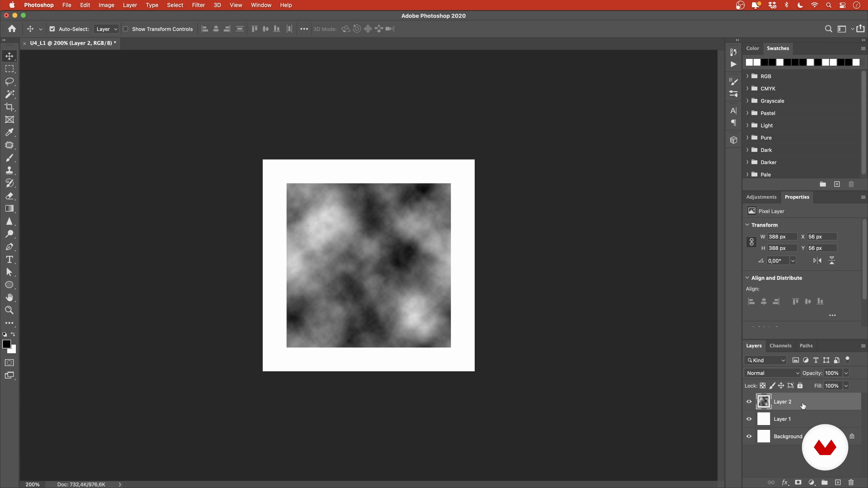Hide the Background layer eye
Screen dimensions: 868x488
[749, 436]
